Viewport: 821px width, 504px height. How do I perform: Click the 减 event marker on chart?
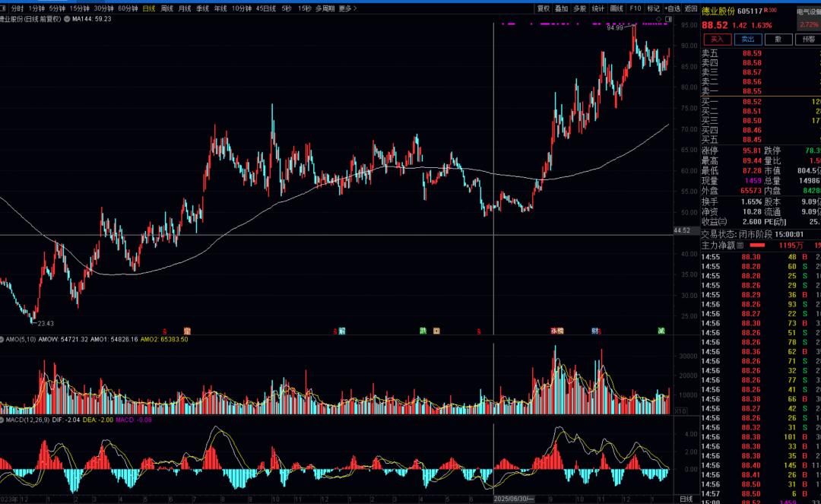click(x=661, y=331)
